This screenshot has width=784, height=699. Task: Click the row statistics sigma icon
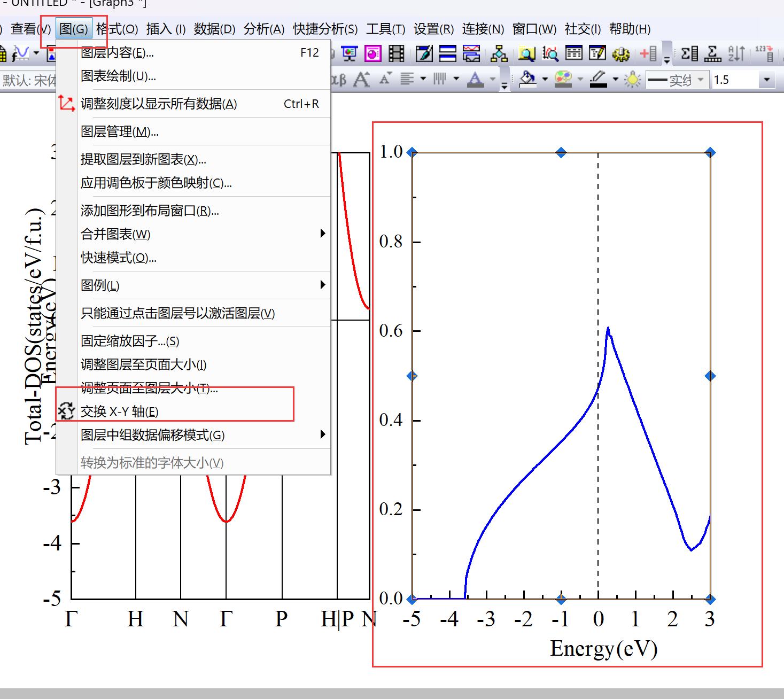713,53
